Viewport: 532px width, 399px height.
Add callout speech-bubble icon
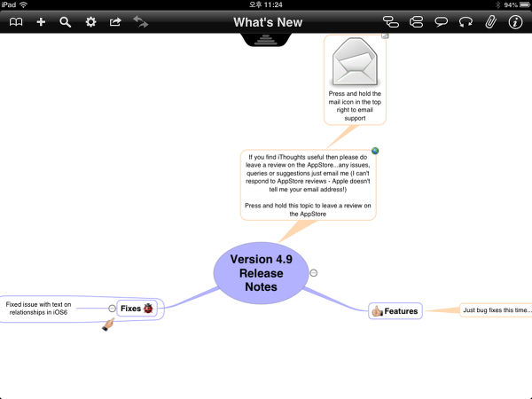pos(441,22)
